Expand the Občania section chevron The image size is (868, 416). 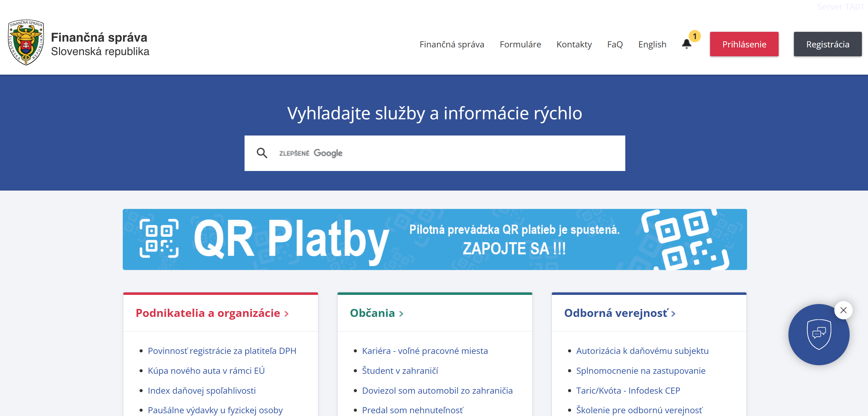point(401,314)
